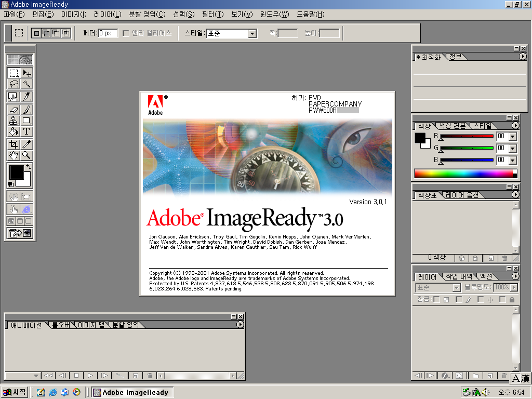Viewport: 532px width, 399px height.
Task: Toggle Image Map Visibility in toolbox
Action: (x=14, y=196)
